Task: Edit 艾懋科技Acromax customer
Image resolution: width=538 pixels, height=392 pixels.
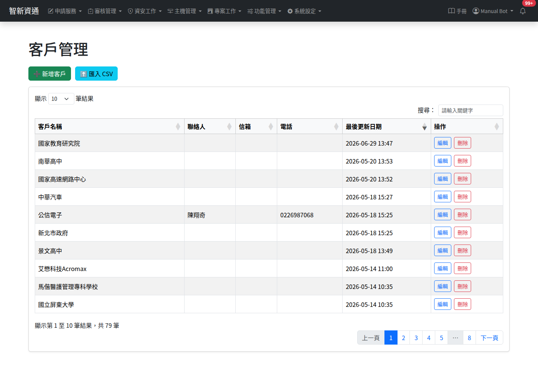Action: pos(443,268)
